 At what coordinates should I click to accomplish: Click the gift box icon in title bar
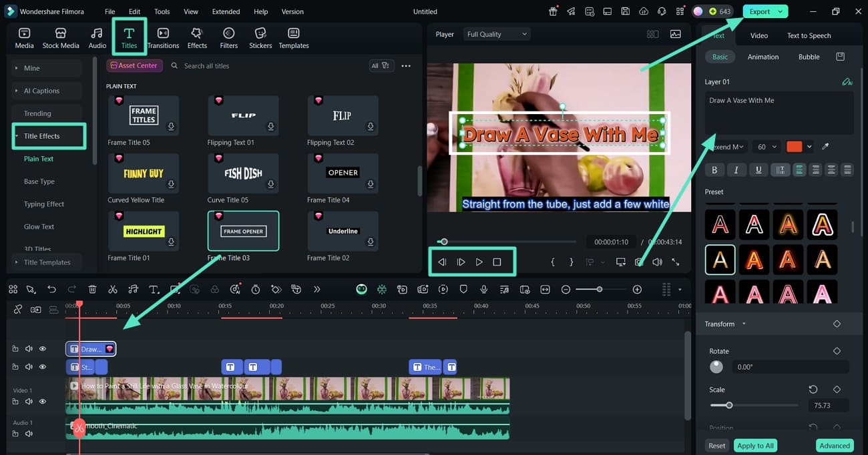coord(553,11)
